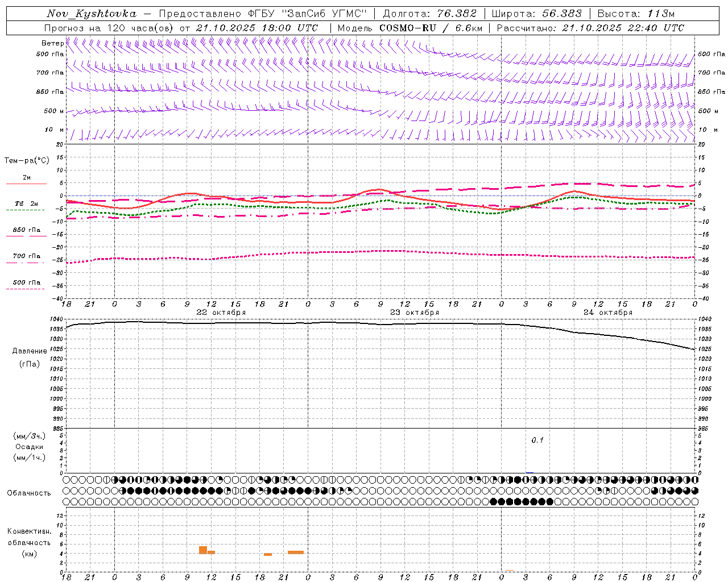Click the small orange bar nearest hour 18 on 22 October
This screenshot has height=582, width=728.
coord(268,554)
